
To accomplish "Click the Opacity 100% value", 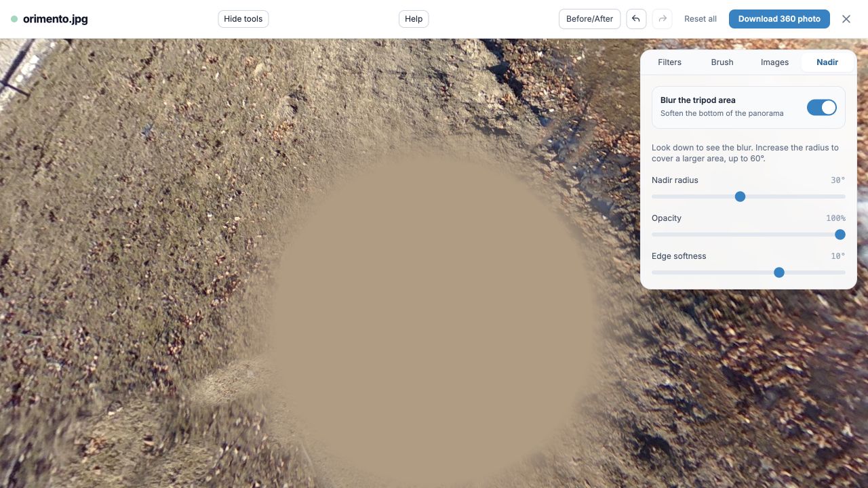I will [835, 218].
